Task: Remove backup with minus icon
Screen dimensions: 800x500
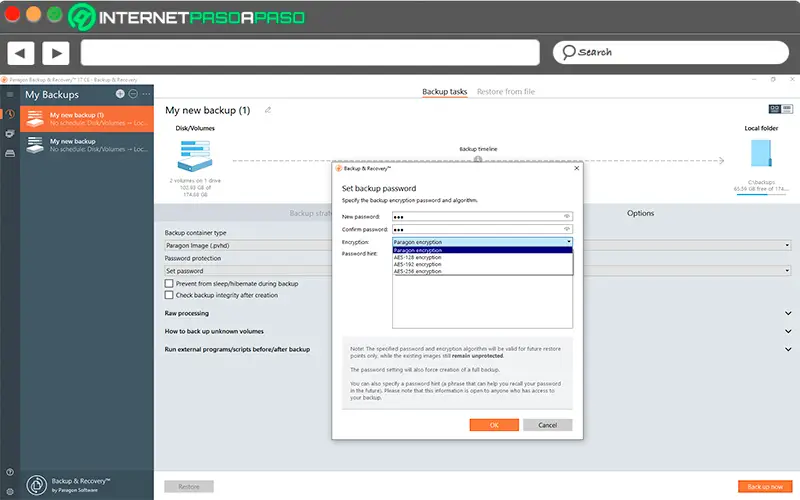Action: [133, 94]
